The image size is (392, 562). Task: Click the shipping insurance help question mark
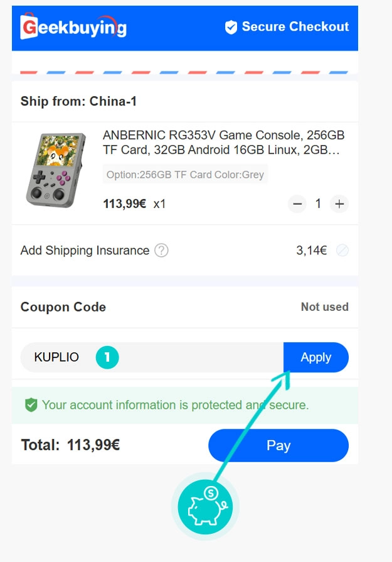pos(161,251)
